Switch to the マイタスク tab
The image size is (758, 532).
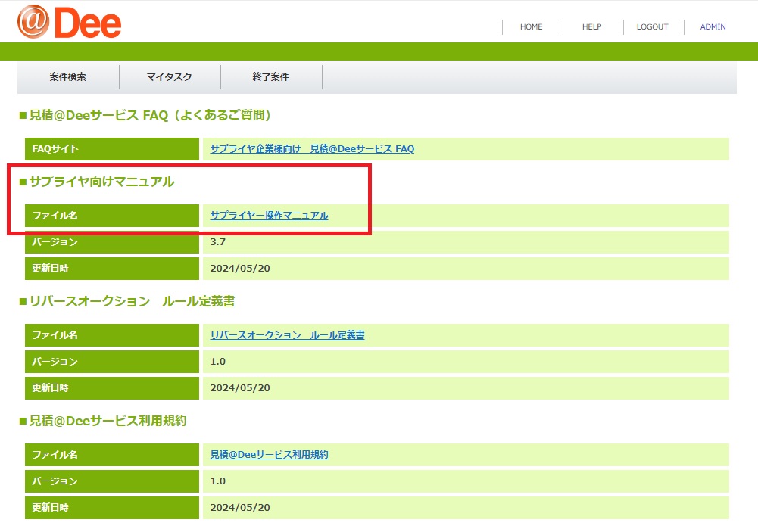[170, 77]
